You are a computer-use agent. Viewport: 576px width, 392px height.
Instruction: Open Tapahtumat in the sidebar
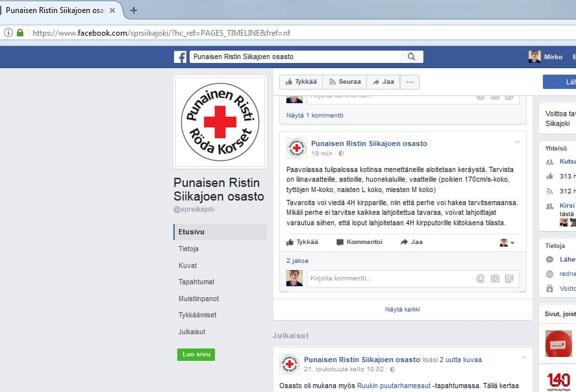[x=197, y=282]
